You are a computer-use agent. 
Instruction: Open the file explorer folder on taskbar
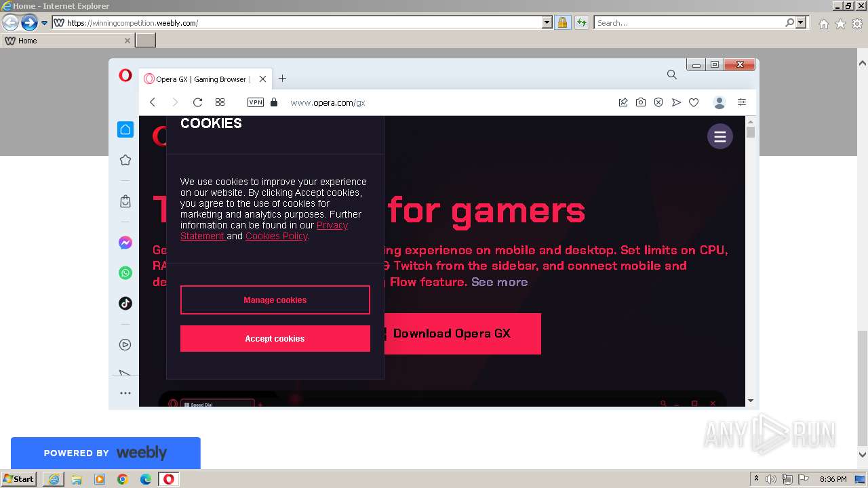77,479
